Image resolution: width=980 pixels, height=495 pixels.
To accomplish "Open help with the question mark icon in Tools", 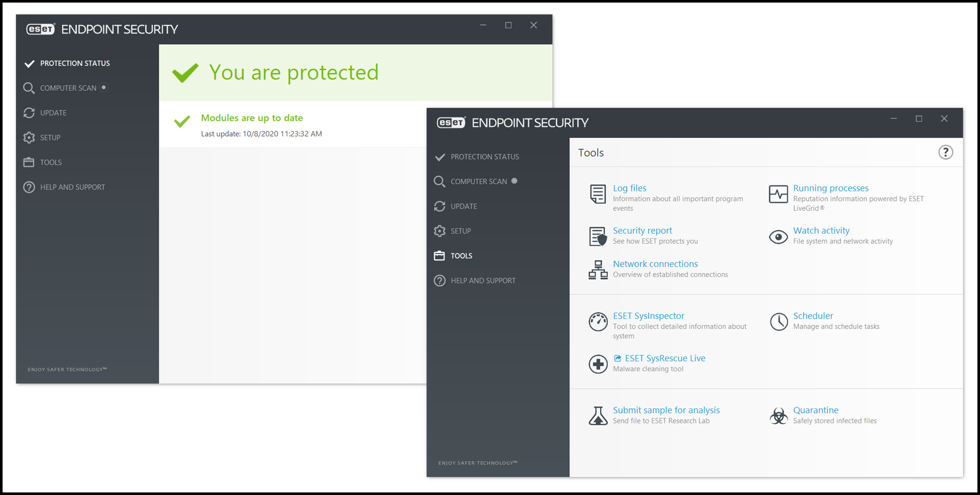I will [x=946, y=153].
